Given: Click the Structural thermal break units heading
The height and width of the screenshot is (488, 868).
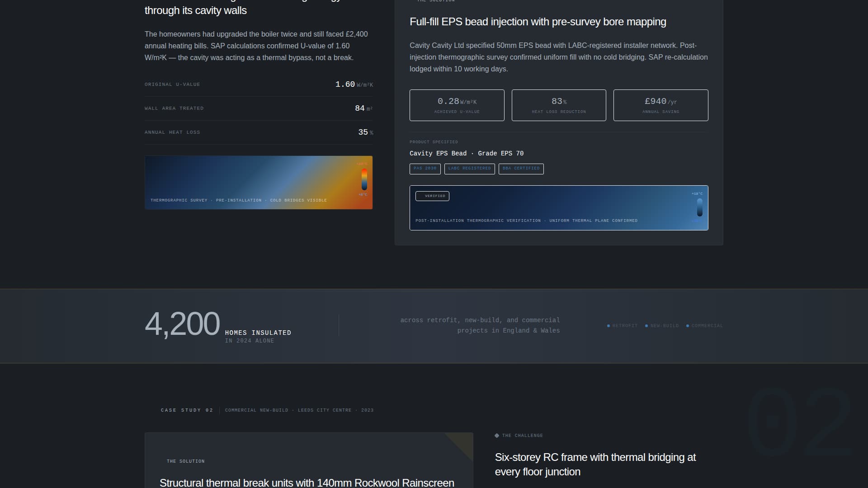Looking at the screenshot, I should tap(307, 483).
